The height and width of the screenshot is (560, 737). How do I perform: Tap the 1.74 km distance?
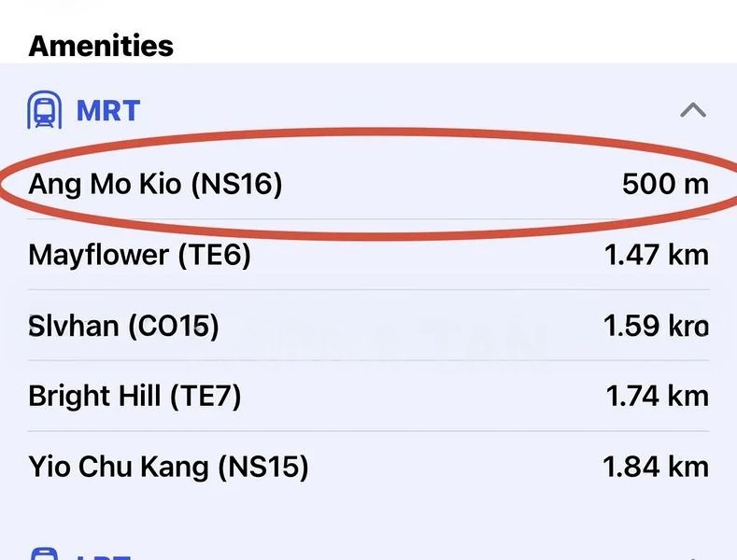657,396
